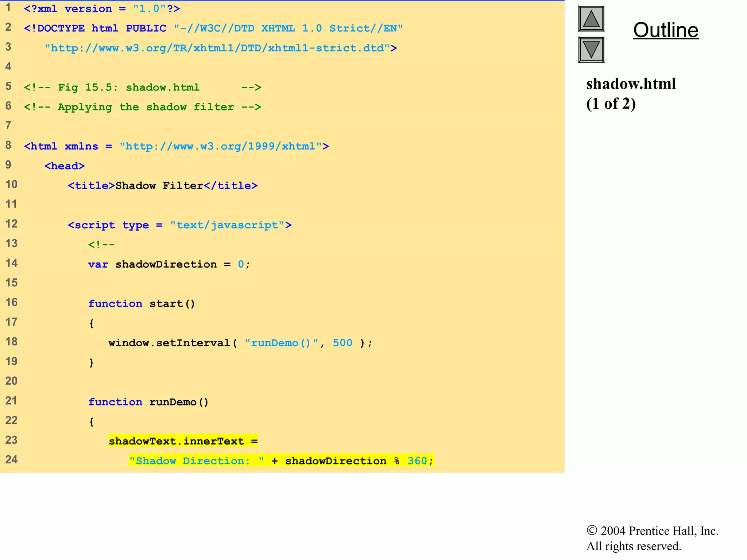Click the "All rights reserved." text
This screenshot has height=560, width=747.
click(x=634, y=546)
